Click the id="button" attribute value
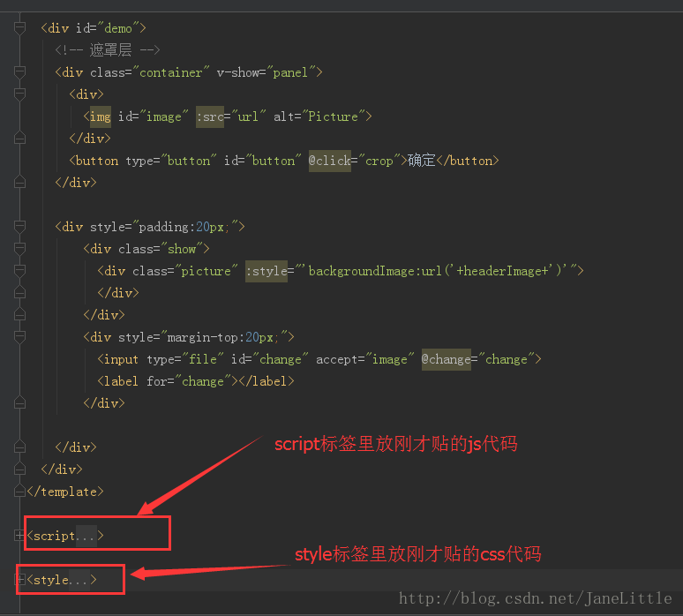This screenshot has width=683, height=616. [274, 161]
